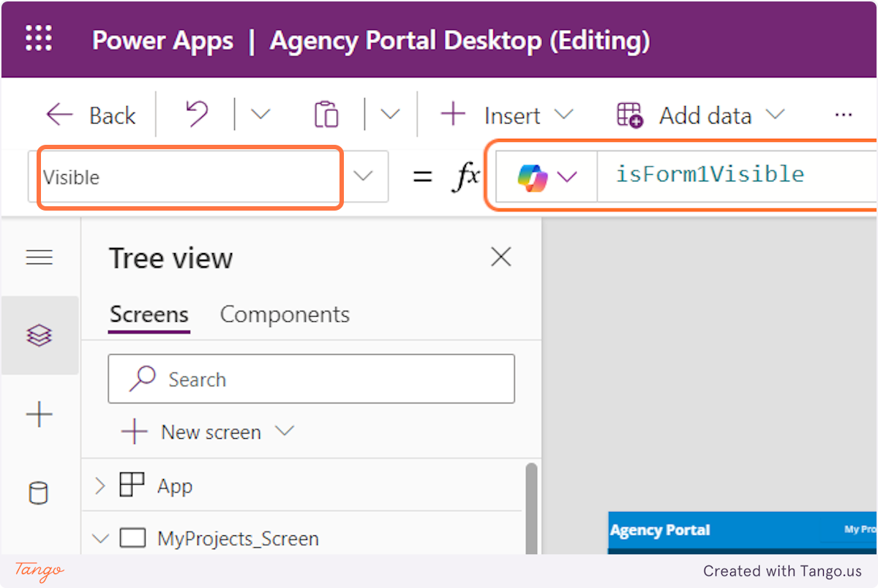The width and height of the screenshot is (878, 588).
Task: Toggle the hamburger navigation menu
Action: pos(40,257)
